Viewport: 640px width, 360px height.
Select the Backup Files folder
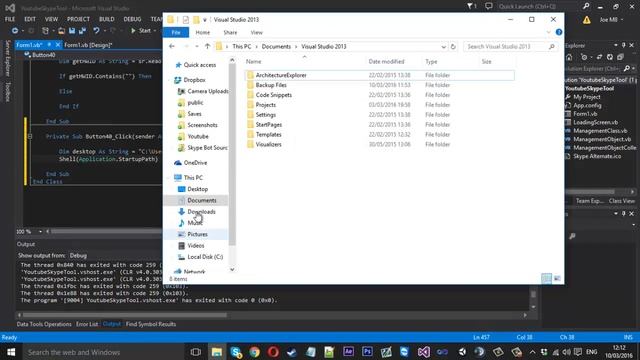(271, 85)
